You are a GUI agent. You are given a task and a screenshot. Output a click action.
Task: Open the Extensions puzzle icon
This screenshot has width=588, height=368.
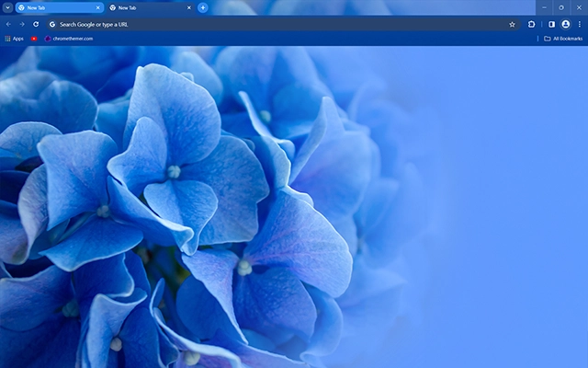[x=531, y=25]
